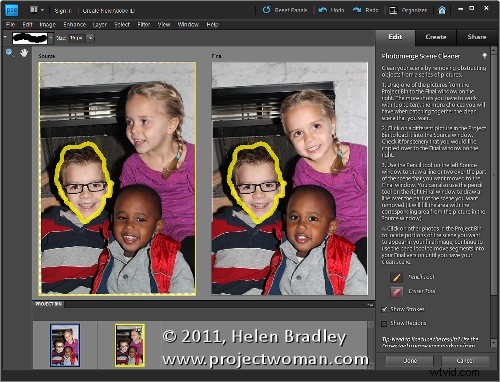Switch to the Create tab
This screenshot has height=382, width=500.
(x=436, y=37)
